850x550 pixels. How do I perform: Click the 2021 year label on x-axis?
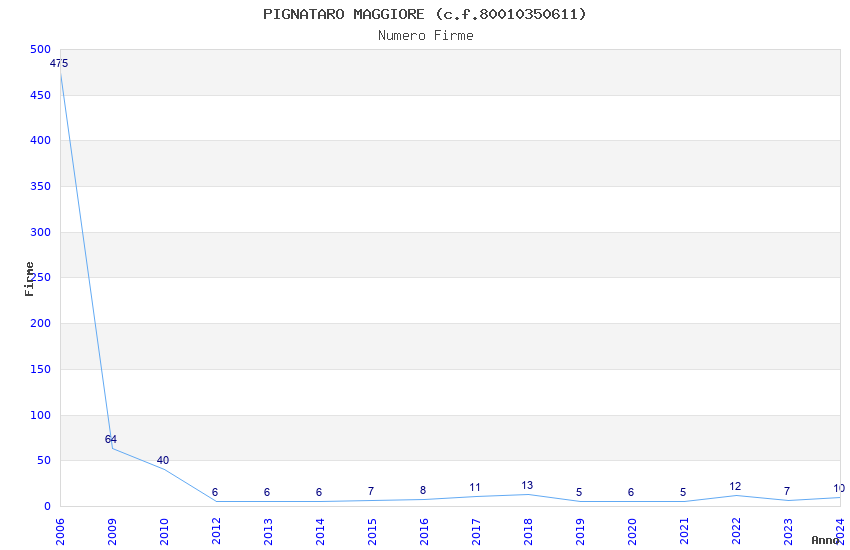pos(684,532)
